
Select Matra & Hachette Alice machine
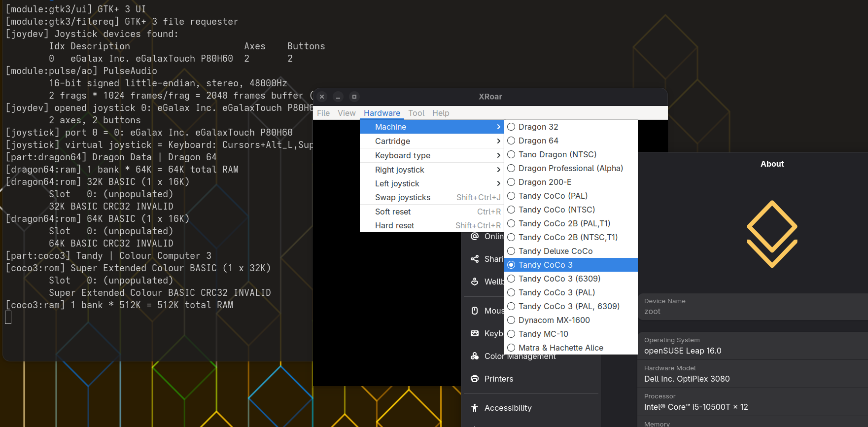coord(571,348)
